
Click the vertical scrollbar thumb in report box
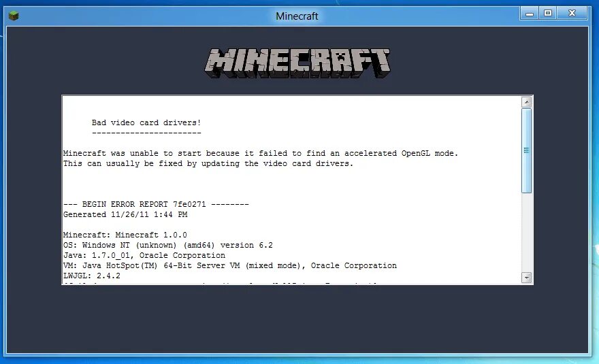(x=526, y=150)
